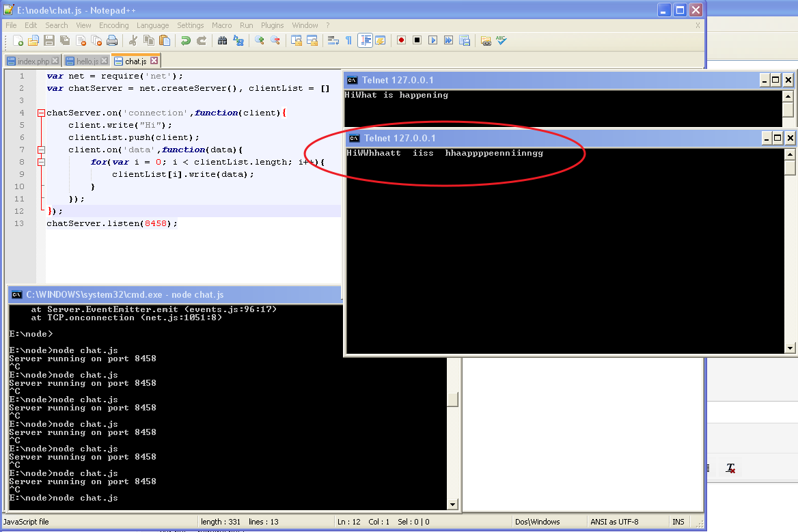Click the spell check ABC icon
The height and width of the screenshot is (532, 798).
(501, 41)
